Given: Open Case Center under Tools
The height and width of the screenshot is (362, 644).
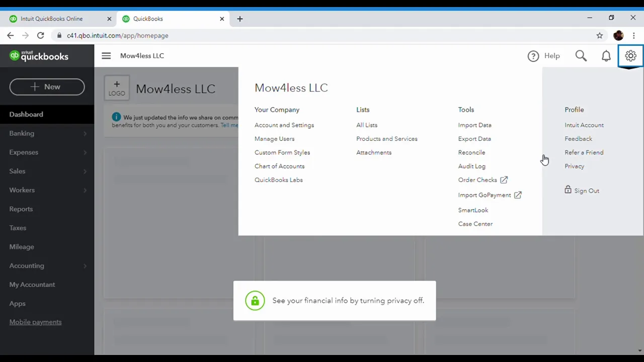Looking at the screenshot, I should click(475, 224).
